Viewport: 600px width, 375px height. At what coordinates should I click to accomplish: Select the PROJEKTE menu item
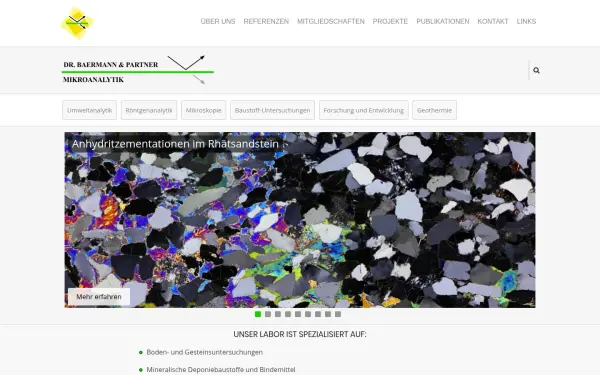pyautogui.click(x=390, y=21)
